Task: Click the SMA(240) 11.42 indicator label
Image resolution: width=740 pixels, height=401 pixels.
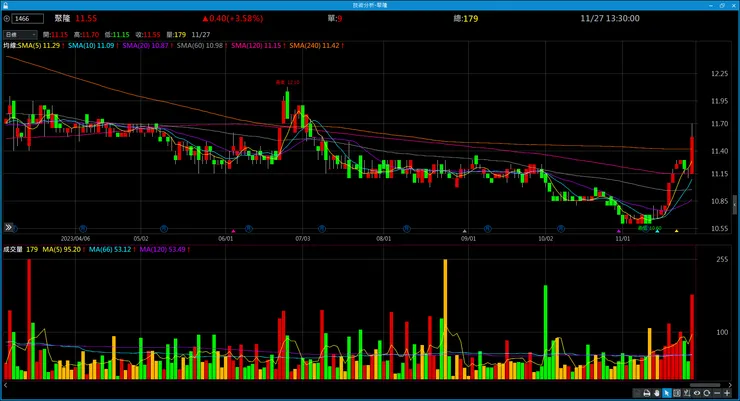Action: tap(314, 46)
